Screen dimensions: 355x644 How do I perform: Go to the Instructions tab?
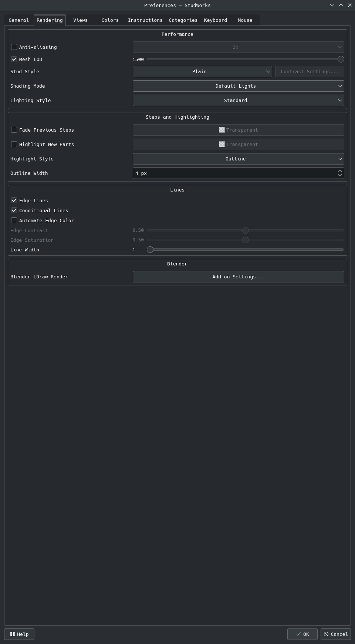(145, 20)
